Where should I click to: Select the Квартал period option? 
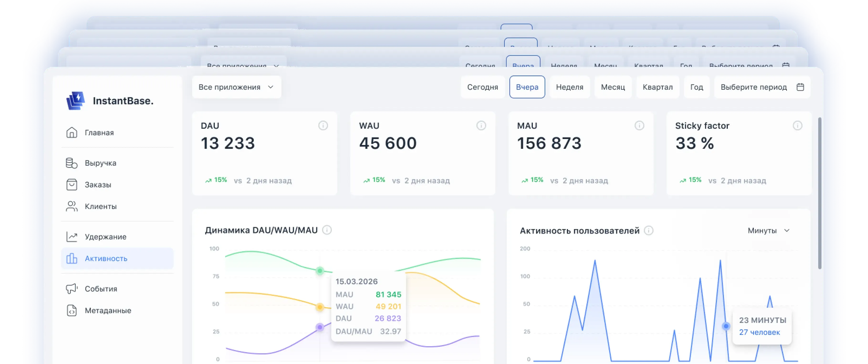(x=657, y=87)
